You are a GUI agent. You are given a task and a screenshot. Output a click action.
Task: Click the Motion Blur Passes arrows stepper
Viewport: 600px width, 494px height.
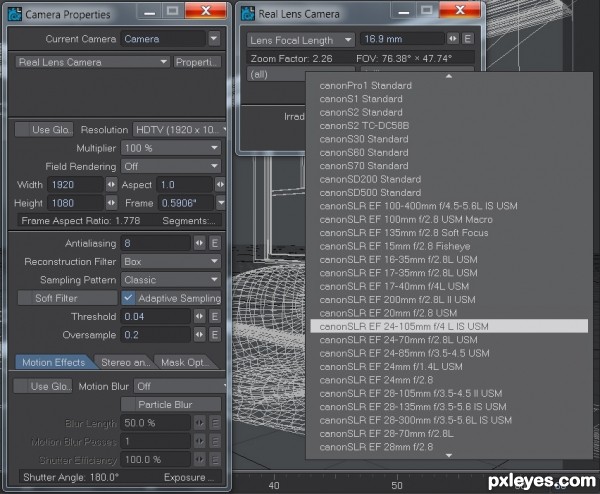tap(200, 441)
